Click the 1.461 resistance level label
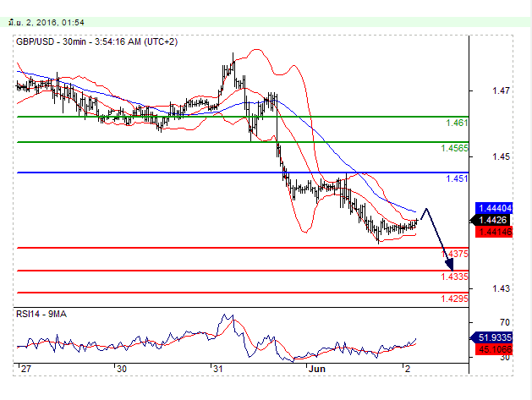532x400 pixels. tap(457, 123)
